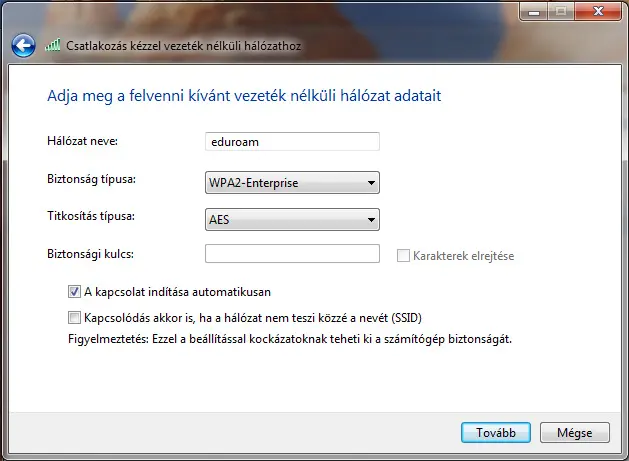
Task: Click the 'Titkosítás típusa:' label
Action: pos(91,216)
